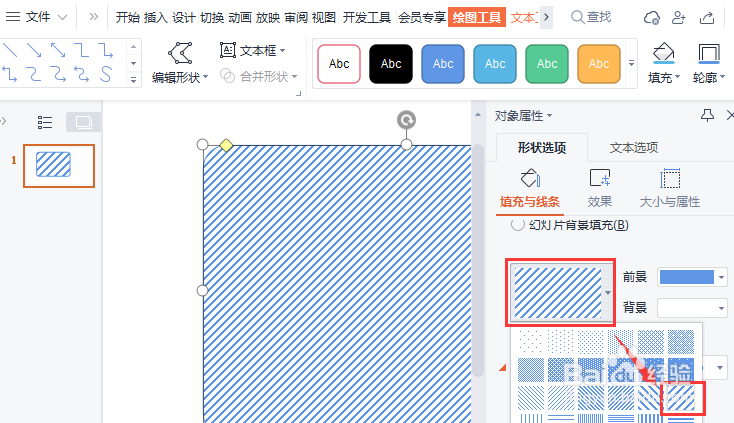Open the 填充与线条 section
Screen dimensions: 734x423
(529, 189)
